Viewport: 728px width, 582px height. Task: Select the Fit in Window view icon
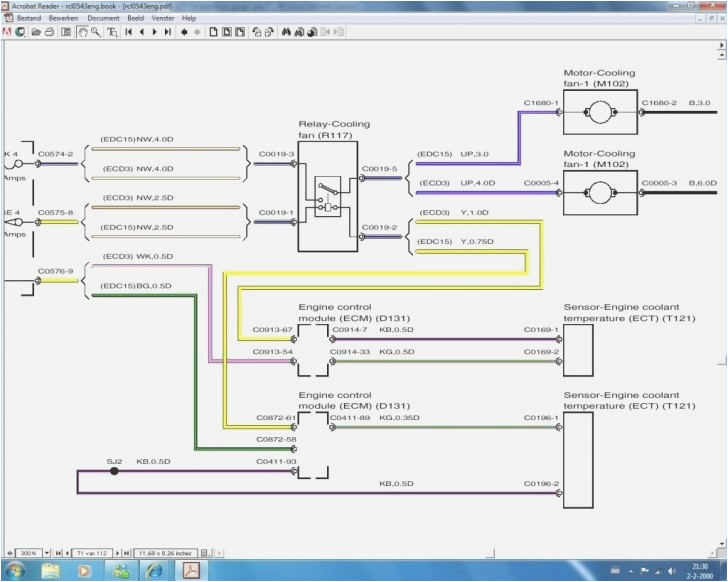[226, 32]
